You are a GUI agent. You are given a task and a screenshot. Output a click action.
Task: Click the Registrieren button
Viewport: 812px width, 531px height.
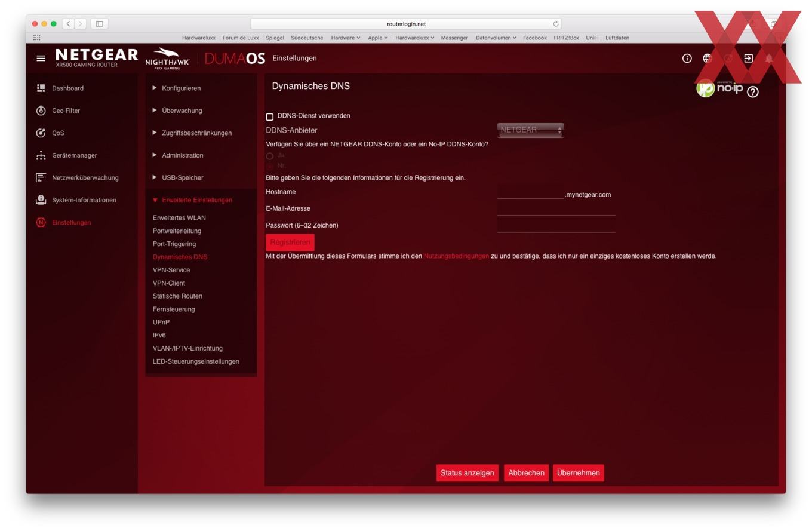(290, 243)
